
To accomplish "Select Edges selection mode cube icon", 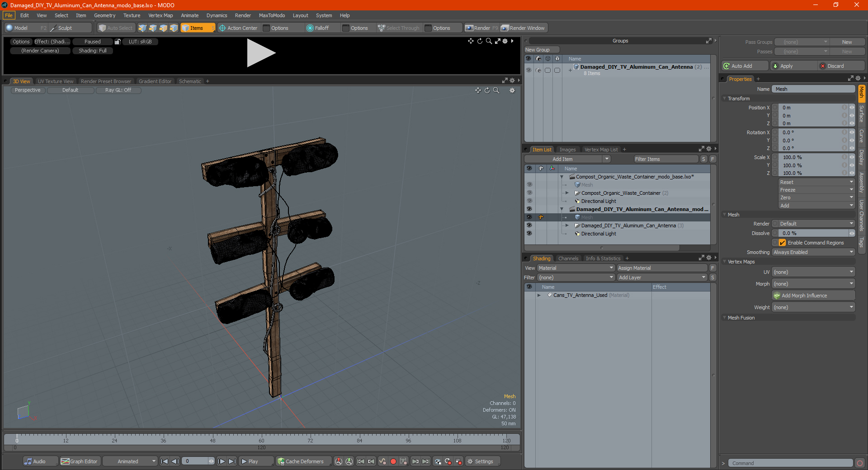I will point(153,28).
